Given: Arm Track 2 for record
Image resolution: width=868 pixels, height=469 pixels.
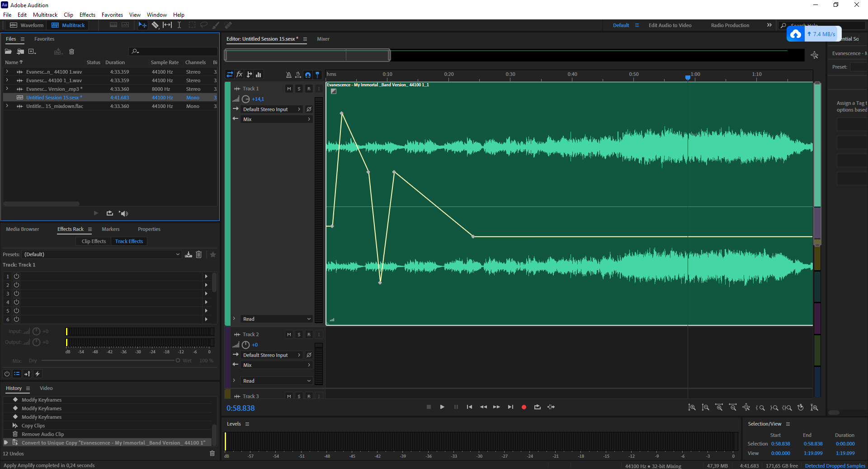Looking at the screenshot, I should [309, 335].
